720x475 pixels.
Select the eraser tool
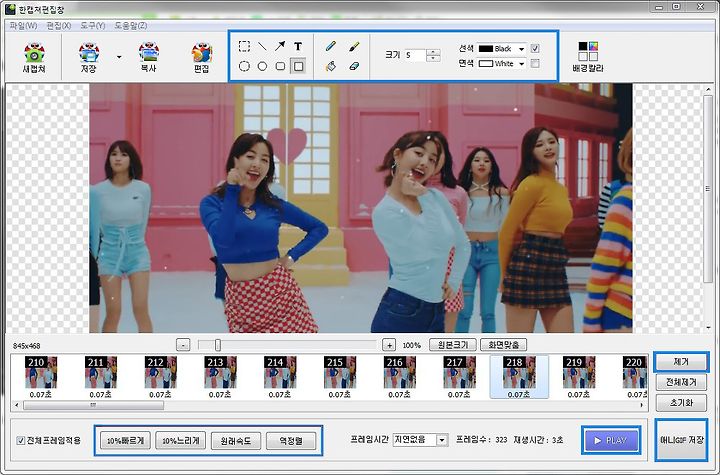[354, 66]
